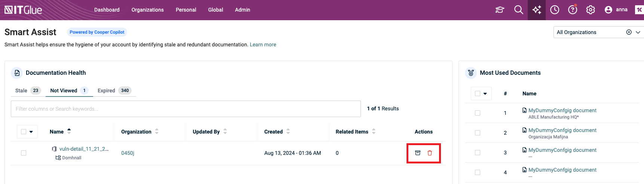The height and width of the screenshot is (184, 644).
Task: Tick checkbox for Most Used document 3
Action: click(x=478, y=153)
